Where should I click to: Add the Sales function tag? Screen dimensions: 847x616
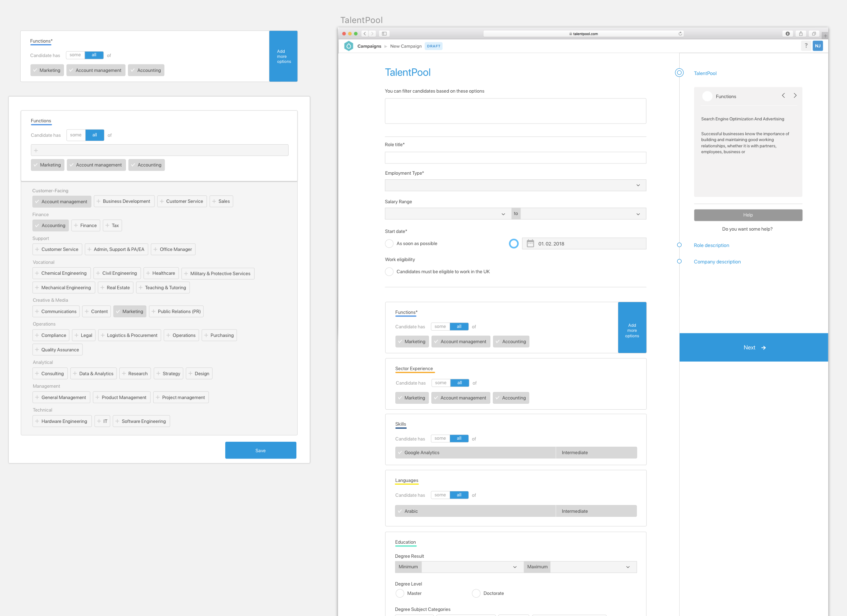221,201
